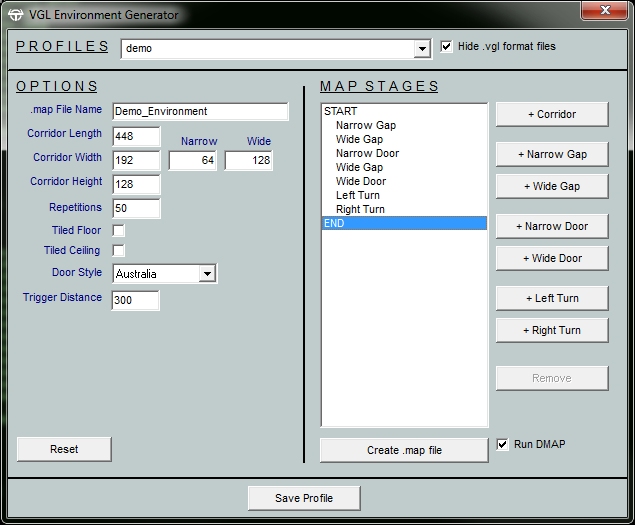Click the Remove button
The image size is (635, 525).
pyautogui.click(x=552, y=378)
